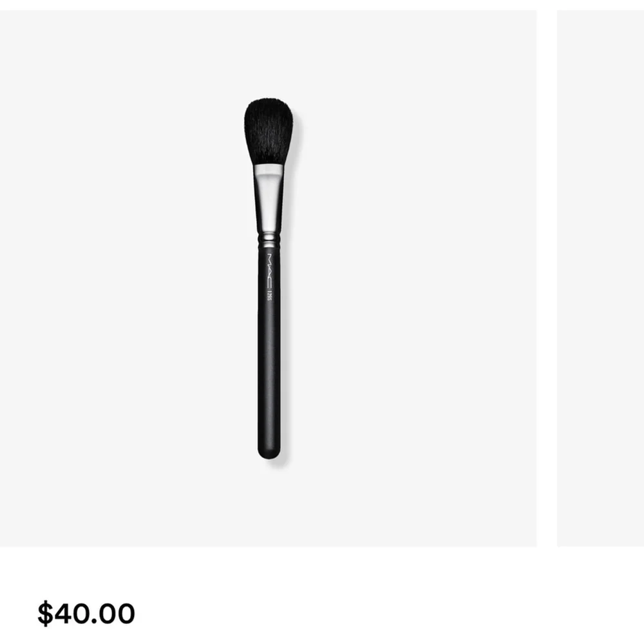Click the black bristle head of the brush

pos(269,131)
